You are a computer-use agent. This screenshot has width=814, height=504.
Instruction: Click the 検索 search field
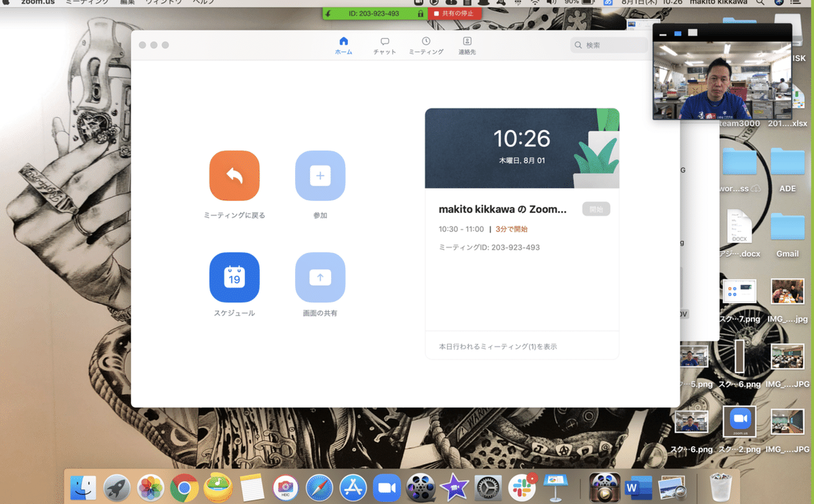click(608, 45)
